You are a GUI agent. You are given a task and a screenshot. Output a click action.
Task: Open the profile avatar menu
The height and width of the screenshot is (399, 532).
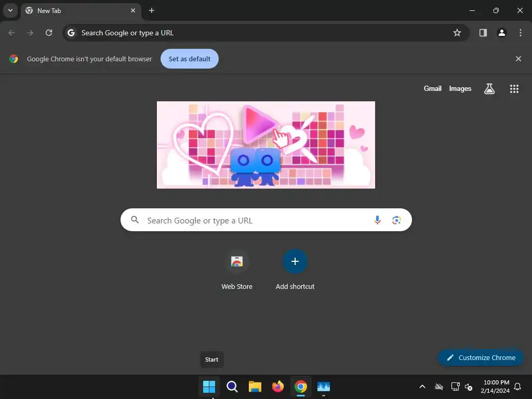coord(502,33)
